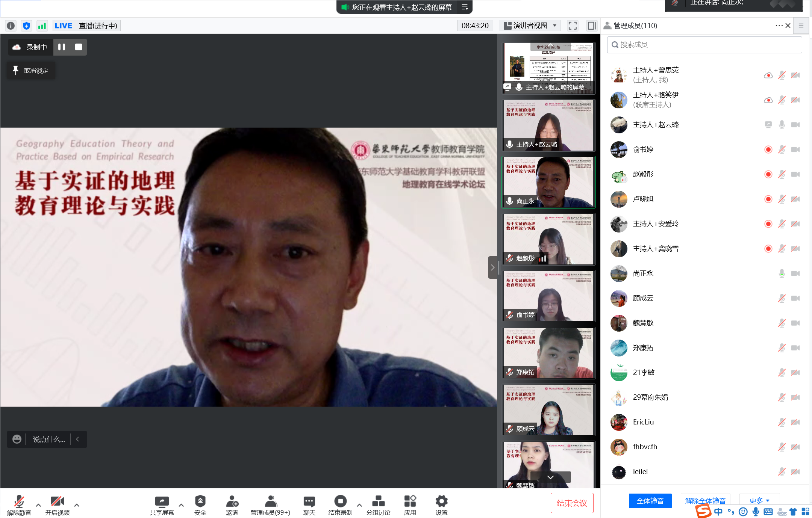Select member 卢晓旭 in list

coord(705,199)
